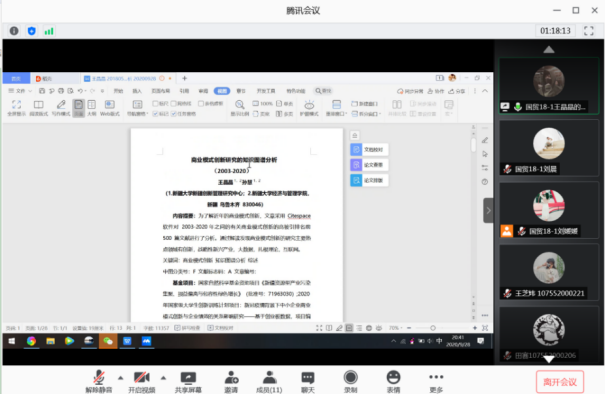605x394 pixels.
Task: Open the 邀请 invite icon
Action: point(231,382)
